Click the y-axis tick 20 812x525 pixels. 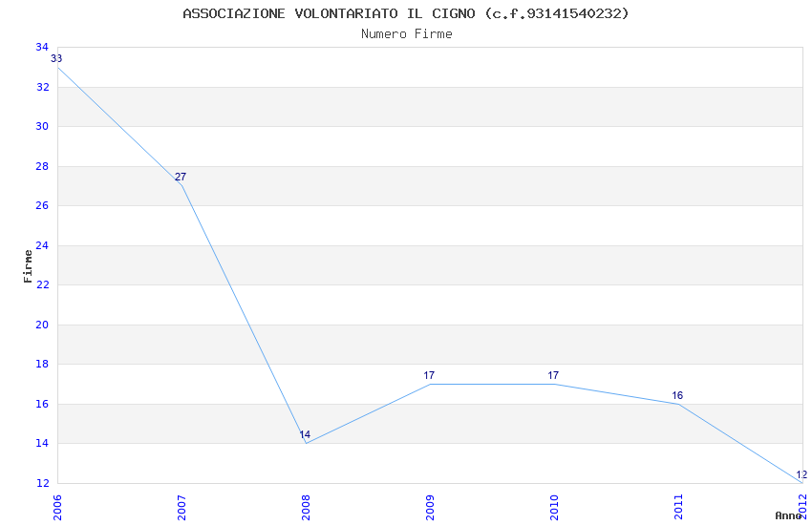(x=42, y=325)
